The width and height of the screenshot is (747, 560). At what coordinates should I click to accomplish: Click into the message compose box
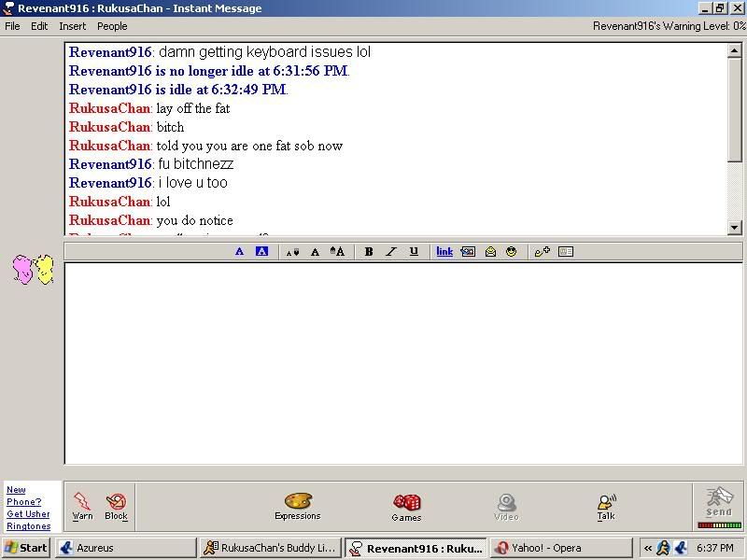pos(403,363)
